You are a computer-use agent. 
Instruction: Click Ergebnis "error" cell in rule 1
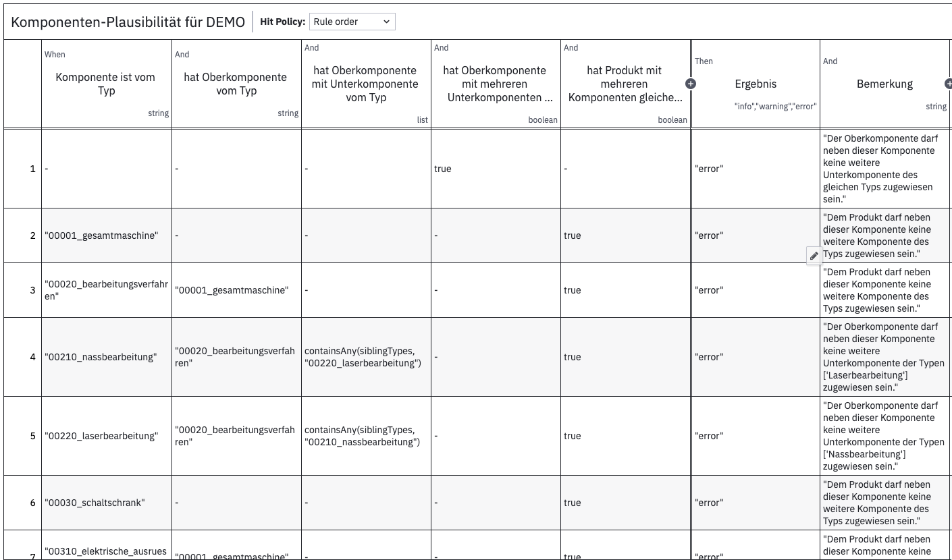(756, 169)
